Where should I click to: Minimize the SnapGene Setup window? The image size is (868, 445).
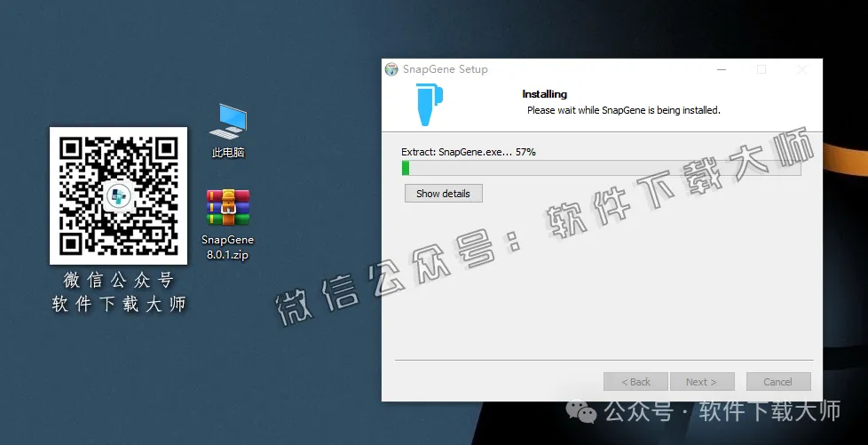pyautogui.click(x=722, y=70)
